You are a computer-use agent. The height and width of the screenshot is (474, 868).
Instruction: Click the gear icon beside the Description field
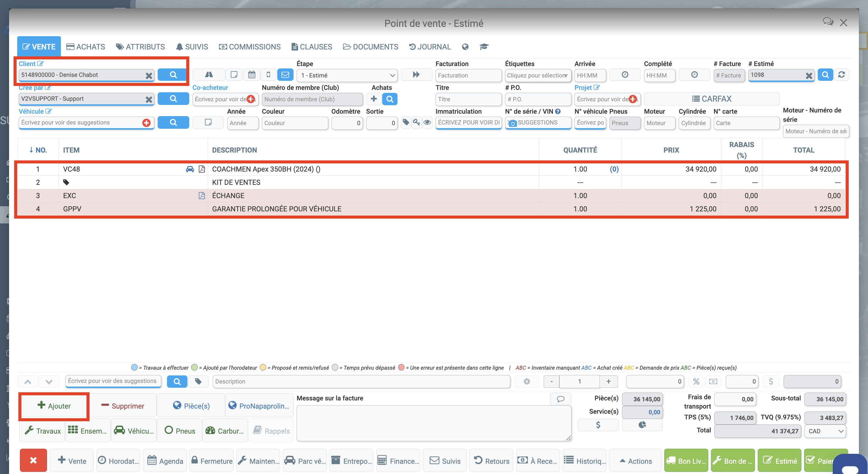point(527,381)
